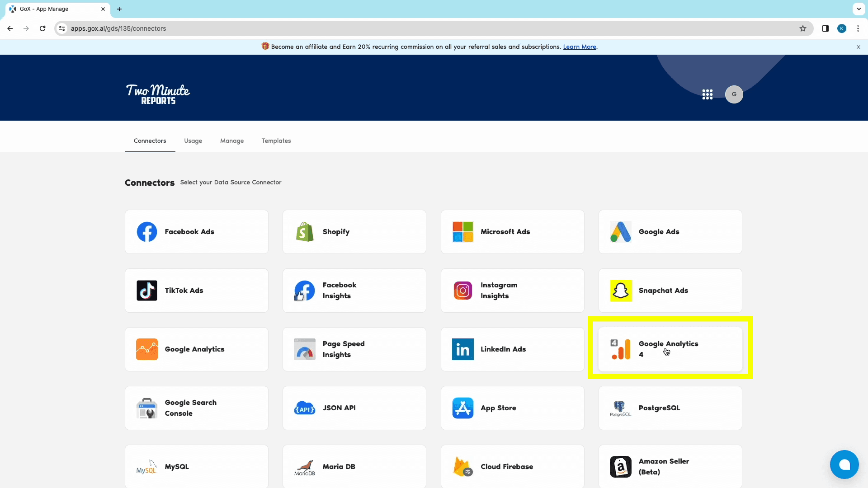Image resolution: width=868 pixels, height=488 pixels.
Task: Open the Google Ads logo icon
Action: click(x=621, y=232)
